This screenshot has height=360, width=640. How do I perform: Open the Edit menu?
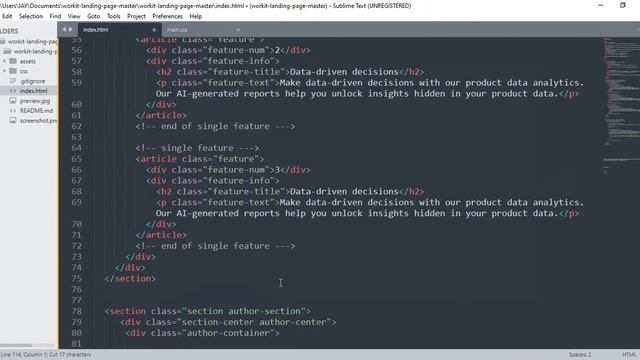[7, 16]
